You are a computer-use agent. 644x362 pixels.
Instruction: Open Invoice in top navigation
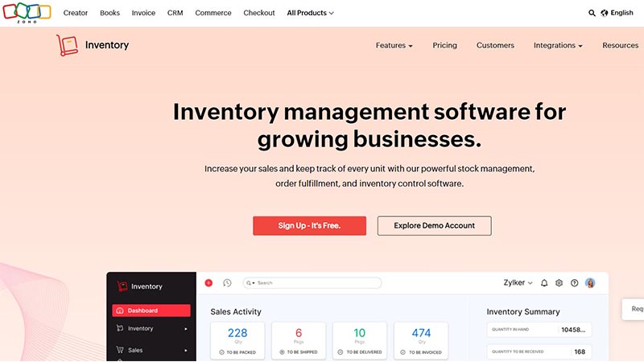pyautogui.click(x=143, y=13)
